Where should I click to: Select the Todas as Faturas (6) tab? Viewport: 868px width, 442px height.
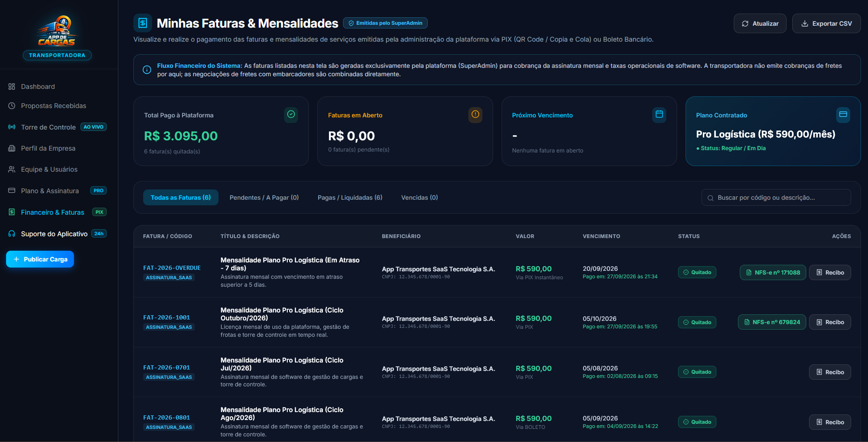point(181,197)
